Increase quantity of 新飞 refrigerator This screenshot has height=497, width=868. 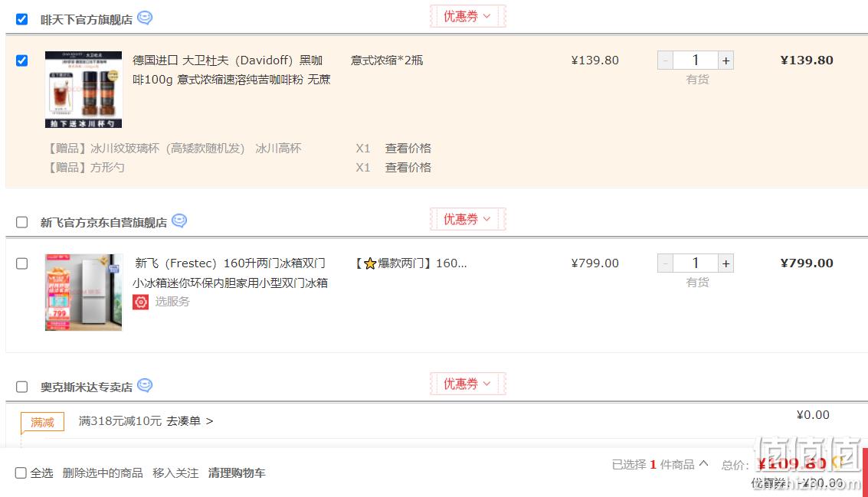[x=726, y=263]
